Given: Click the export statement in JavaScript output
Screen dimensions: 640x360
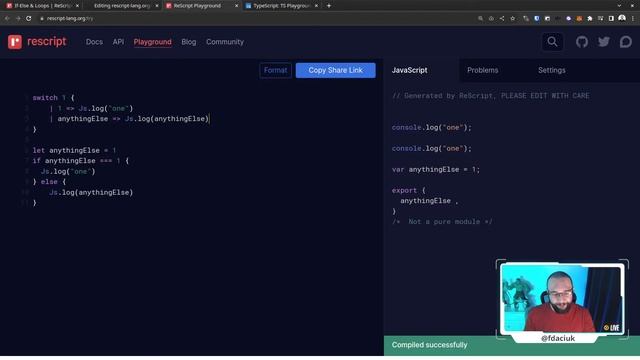Looking at the screenshot, I should tap(408, 191).
